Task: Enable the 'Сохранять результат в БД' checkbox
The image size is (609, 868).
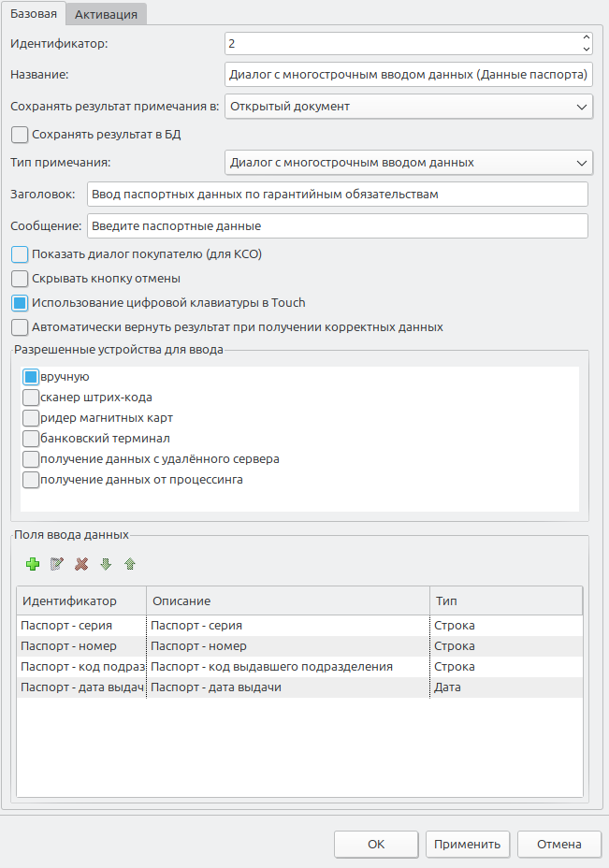Action: pyautogui.click(x=20, y=135)
